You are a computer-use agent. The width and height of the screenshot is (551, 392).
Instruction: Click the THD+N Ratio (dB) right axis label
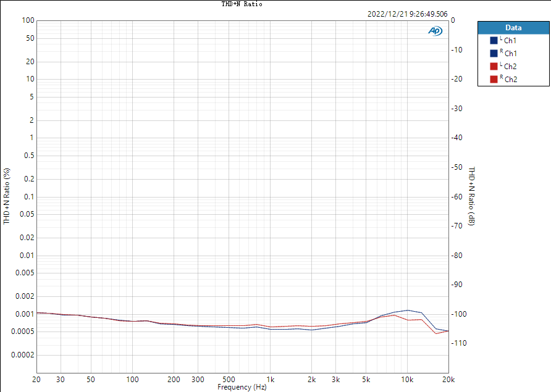coord(471,196)
